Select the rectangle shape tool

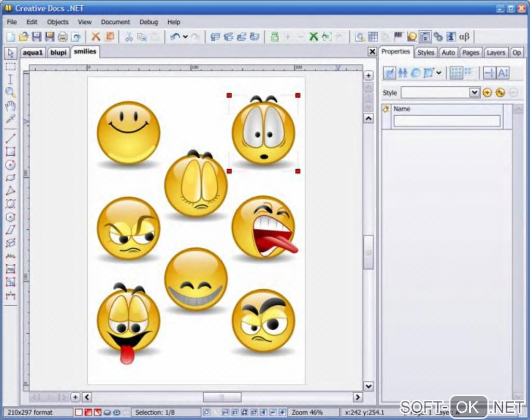(x=10, y=151)
